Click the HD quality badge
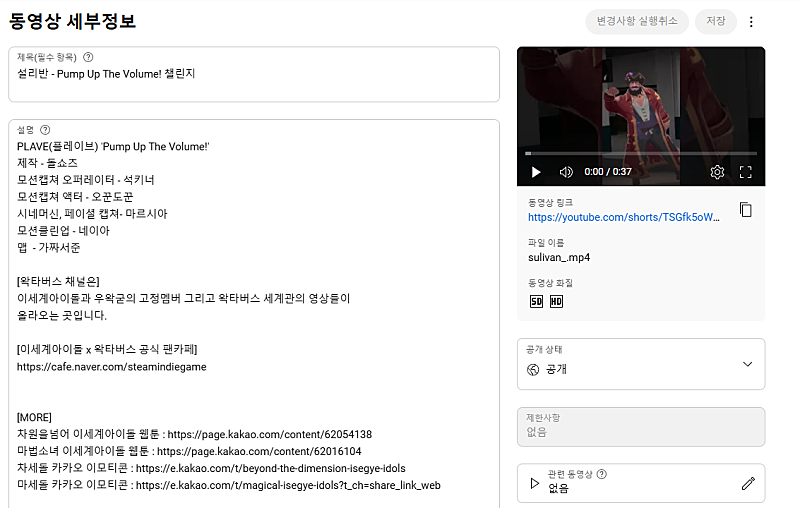Screen dimensions: 800x508 (556, 301)
